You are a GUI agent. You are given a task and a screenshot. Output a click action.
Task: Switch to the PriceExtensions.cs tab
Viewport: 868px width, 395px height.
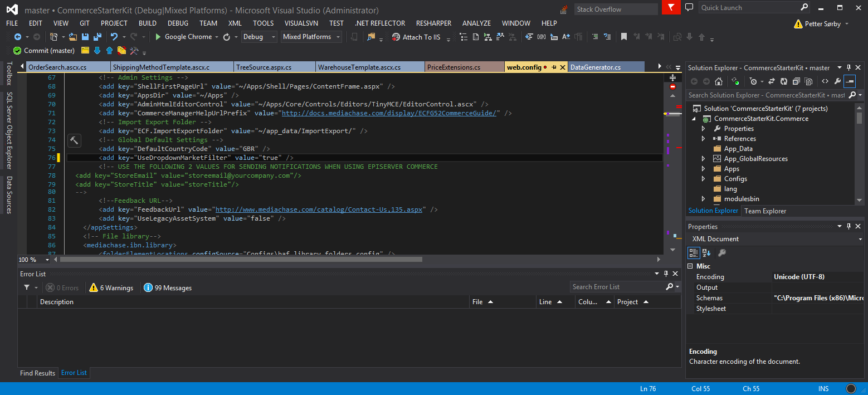click(453, 67)
